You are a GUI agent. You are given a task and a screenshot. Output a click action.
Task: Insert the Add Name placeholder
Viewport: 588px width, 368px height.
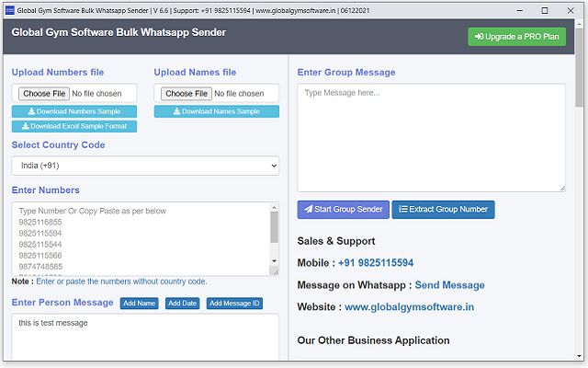(x=140, y=304)
